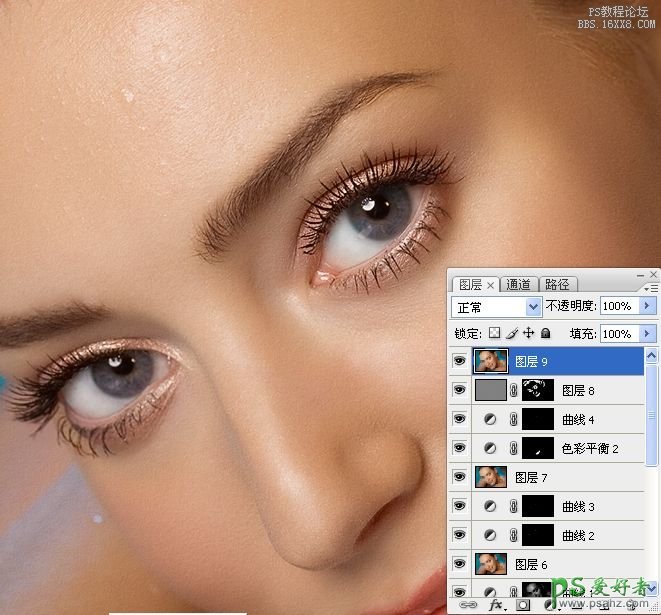Screen dimensions: 661x615
Task: Hide the 曲线 4 adjustment layer
Action: click(x=459, y=419)
